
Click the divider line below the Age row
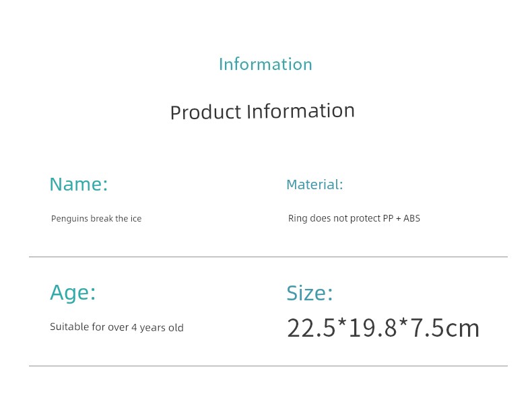tap(268, 366)
